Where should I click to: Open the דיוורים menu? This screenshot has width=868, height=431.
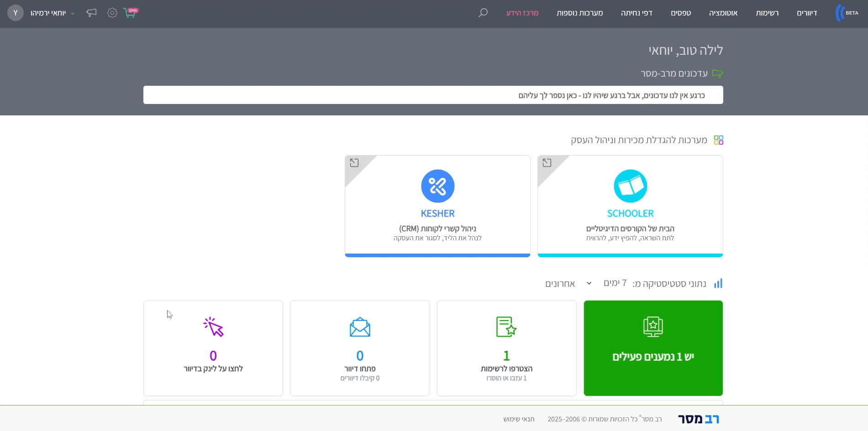(807, 13)
